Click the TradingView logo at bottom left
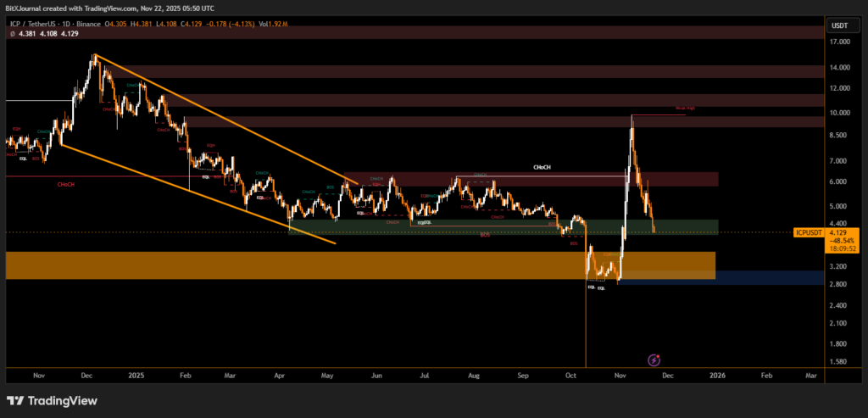 52,400
